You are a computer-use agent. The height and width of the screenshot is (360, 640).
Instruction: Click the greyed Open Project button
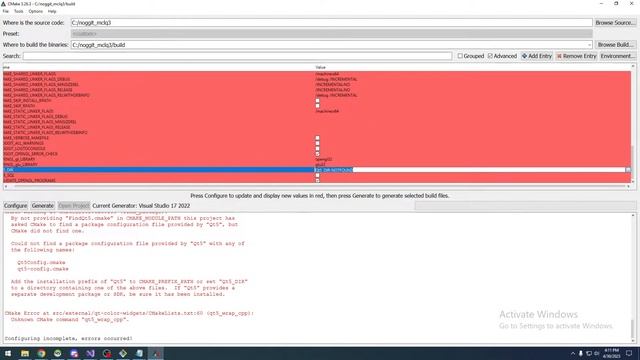coord(73,206)
